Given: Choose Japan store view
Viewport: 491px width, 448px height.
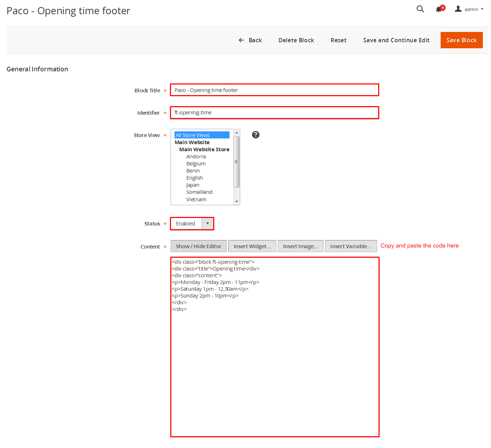Looking at the screenshot, I should pyautogui.click(x=193, y=185).
